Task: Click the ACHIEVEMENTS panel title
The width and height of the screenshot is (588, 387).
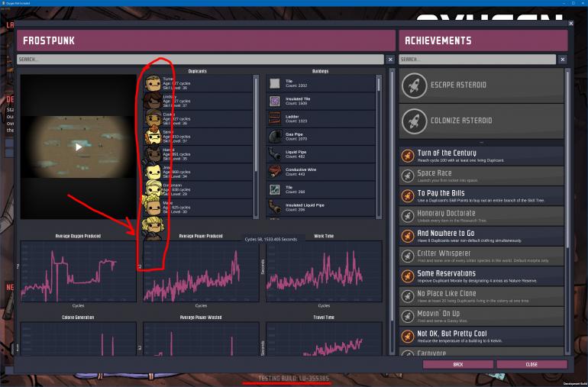Action: (x=438, y=40)
